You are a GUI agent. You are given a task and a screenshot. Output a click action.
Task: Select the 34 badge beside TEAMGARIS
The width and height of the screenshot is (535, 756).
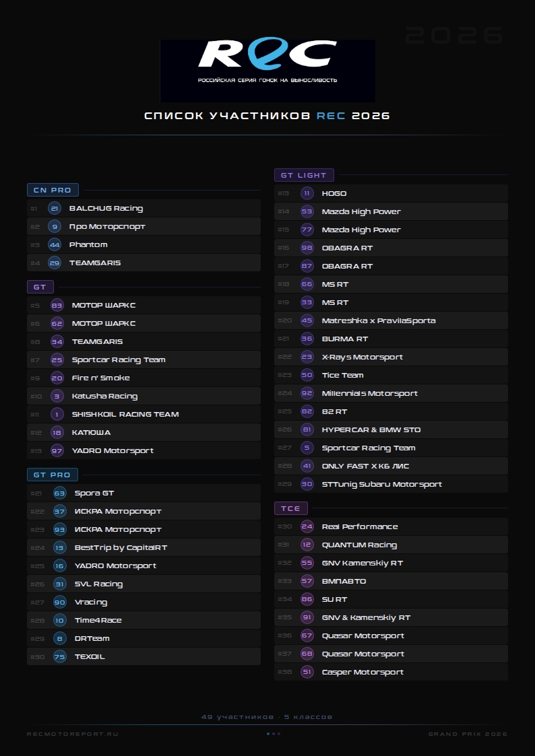[x=57, y=342]
